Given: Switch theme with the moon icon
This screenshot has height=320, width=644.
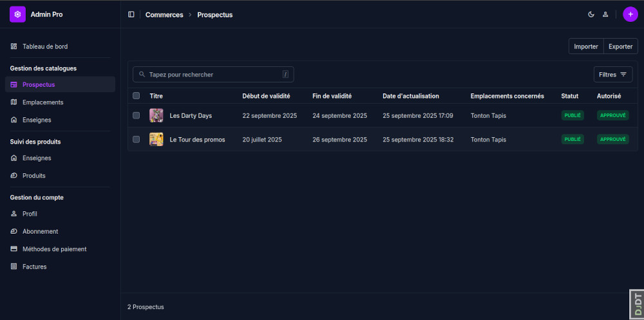Looking at the screenshot, I should click(x=591, y=14).
